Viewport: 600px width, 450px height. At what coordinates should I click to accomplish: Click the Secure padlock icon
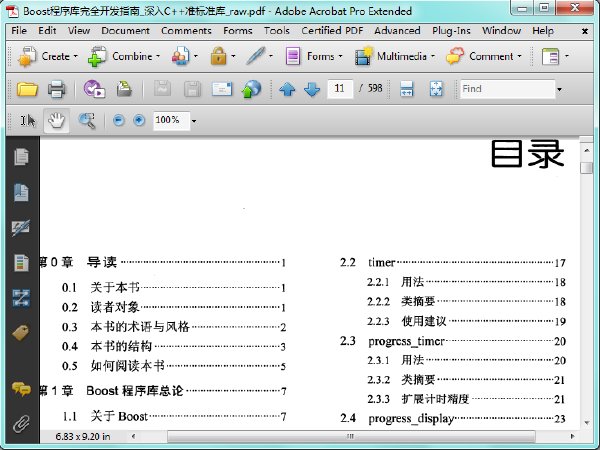pos(218,57)
